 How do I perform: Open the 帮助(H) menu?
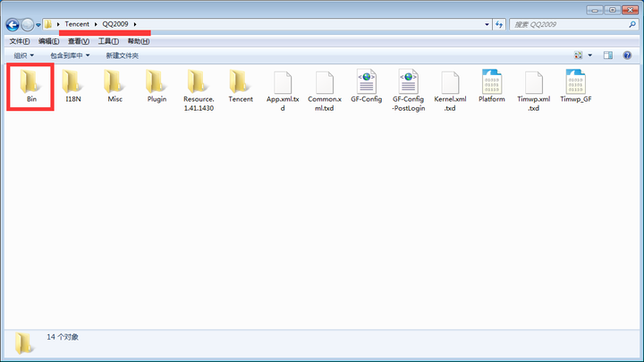[139, 41]
